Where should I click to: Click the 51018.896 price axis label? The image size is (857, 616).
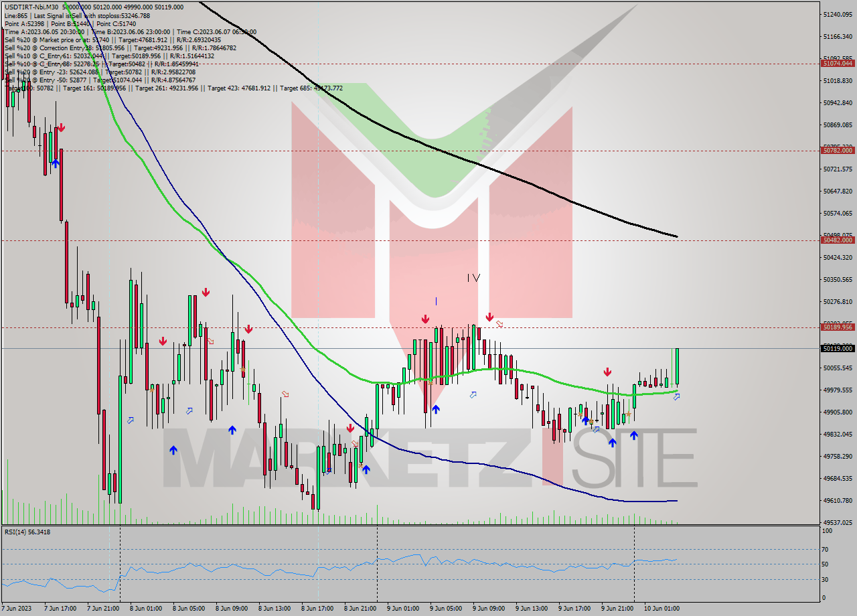(840, 80)
